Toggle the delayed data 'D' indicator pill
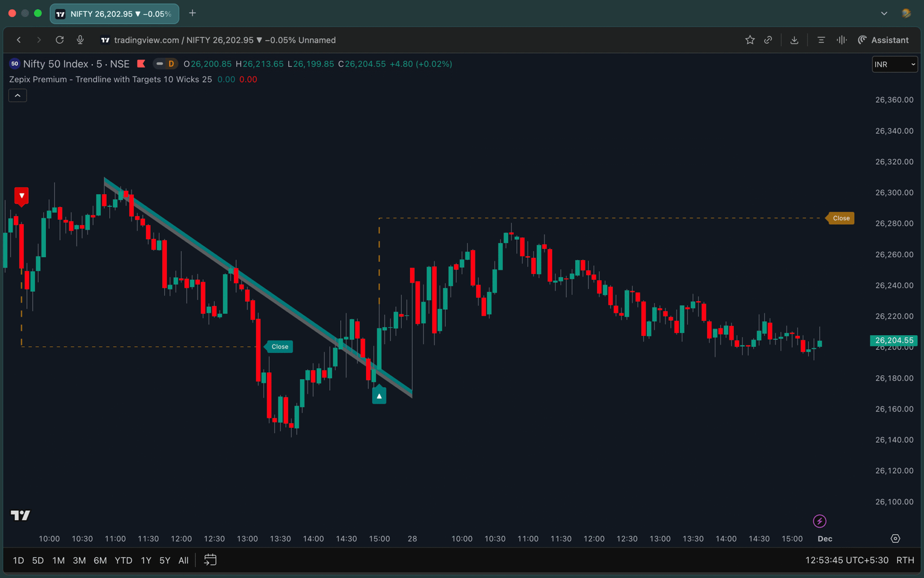The image size is (924, 578). click(x=165, y=64)
